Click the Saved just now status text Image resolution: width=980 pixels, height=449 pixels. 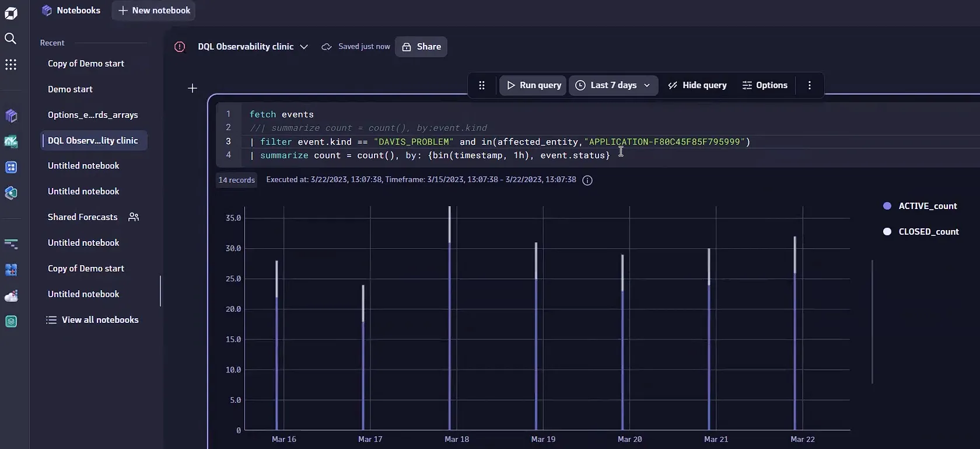click(x=364, y=47)
